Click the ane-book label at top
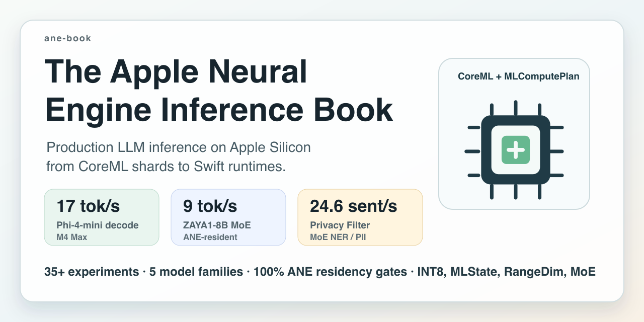This screenshot has width=644, height=322. click(x=68, y=38)
